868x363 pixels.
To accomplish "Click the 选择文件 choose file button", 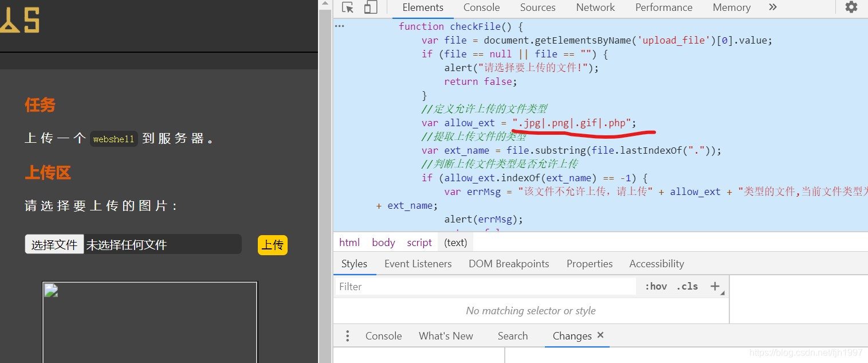I will [54, 245].
